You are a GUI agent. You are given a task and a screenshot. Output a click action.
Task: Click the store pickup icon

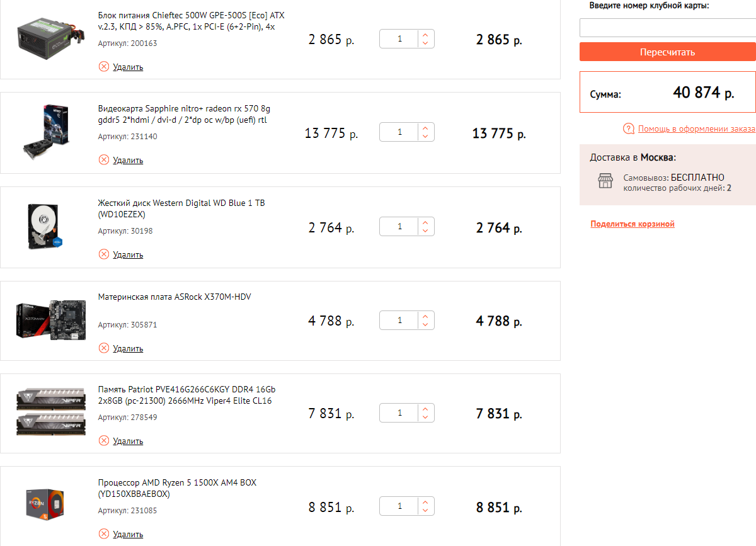(605, 181)
